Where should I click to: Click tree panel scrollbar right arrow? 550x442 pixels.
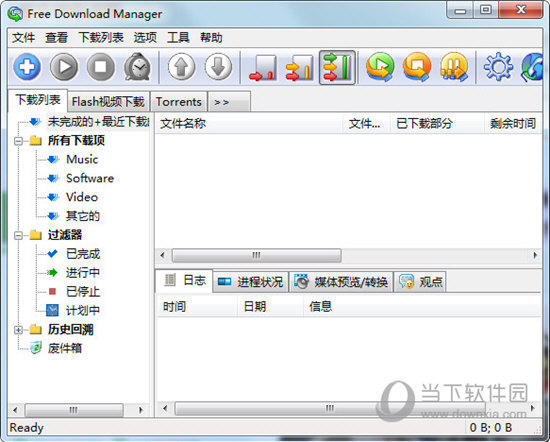click(x=141, y=410)
